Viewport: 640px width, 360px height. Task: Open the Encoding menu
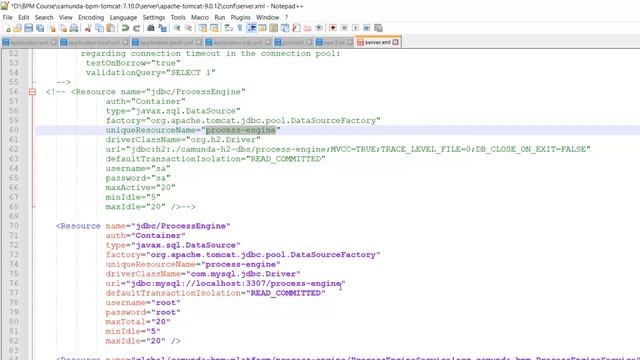[91, 18]
